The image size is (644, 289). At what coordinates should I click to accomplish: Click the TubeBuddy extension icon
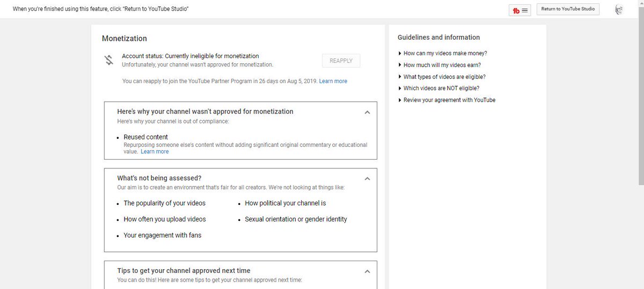519,10
